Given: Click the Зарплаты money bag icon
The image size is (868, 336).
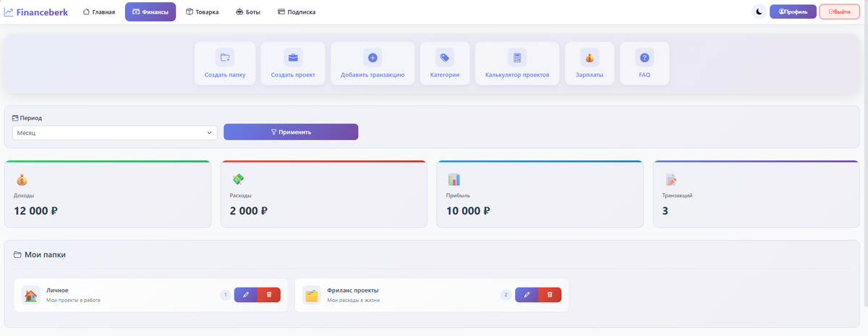Looking at the screenshot, I should coord(590,58).
